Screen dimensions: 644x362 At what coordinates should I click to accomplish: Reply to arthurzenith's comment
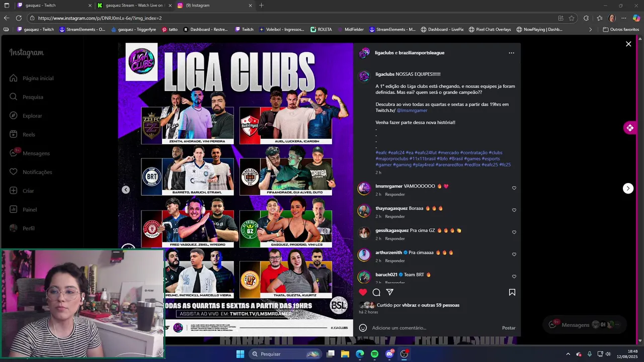click(x=395, y=260)
